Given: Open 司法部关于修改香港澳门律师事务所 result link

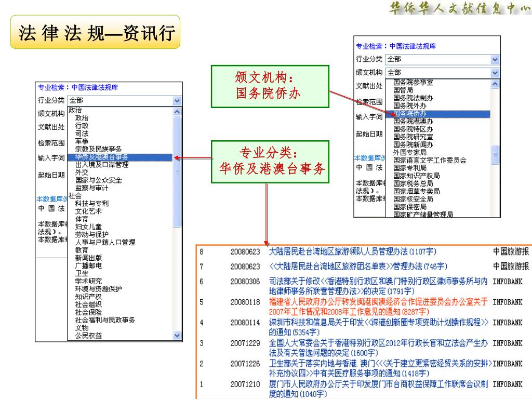Looking at the screenshot, I should [x=378, y=286].
